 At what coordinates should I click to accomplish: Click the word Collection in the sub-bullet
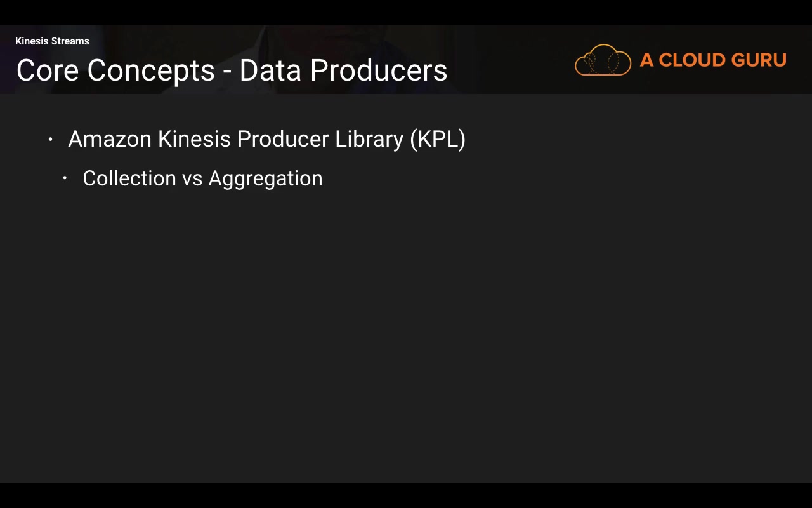pos(129,178)
